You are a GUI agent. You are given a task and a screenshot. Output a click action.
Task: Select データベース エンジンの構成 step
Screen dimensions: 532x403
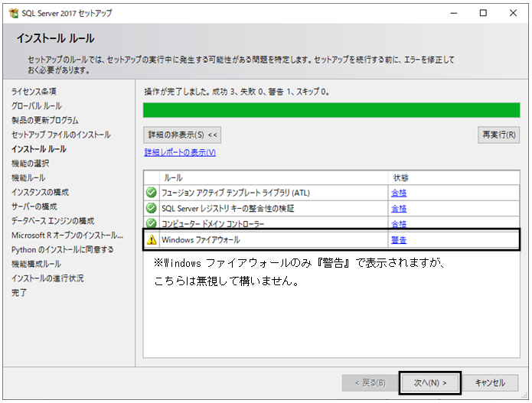(x=53, y=221)
